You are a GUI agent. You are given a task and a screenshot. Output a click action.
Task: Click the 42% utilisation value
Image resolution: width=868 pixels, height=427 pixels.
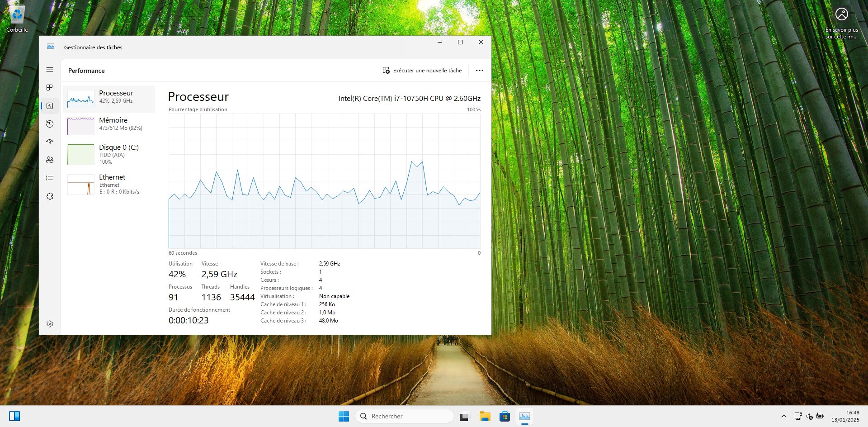177,274
